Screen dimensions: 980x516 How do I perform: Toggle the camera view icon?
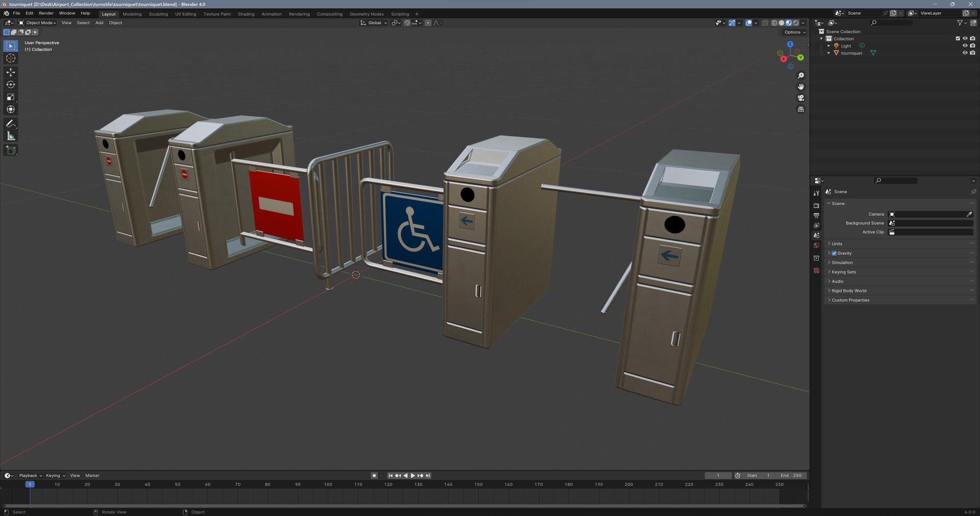(x=801, y=98)
